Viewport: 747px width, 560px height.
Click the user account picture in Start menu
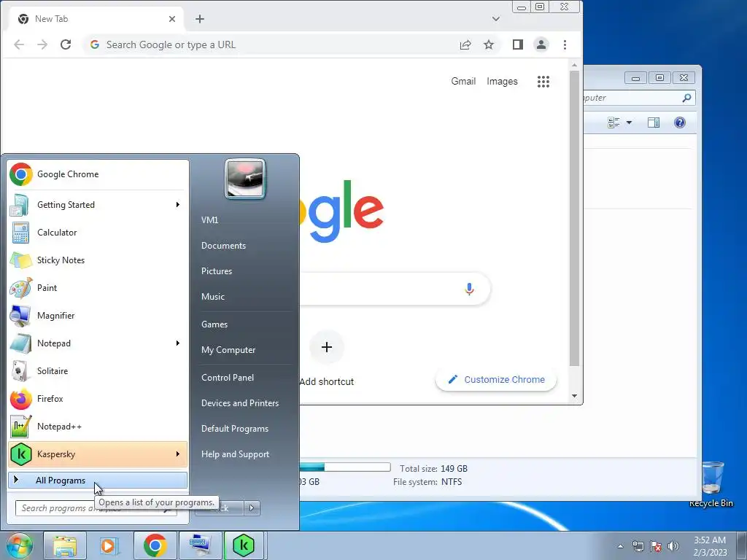tap(245, 179)
